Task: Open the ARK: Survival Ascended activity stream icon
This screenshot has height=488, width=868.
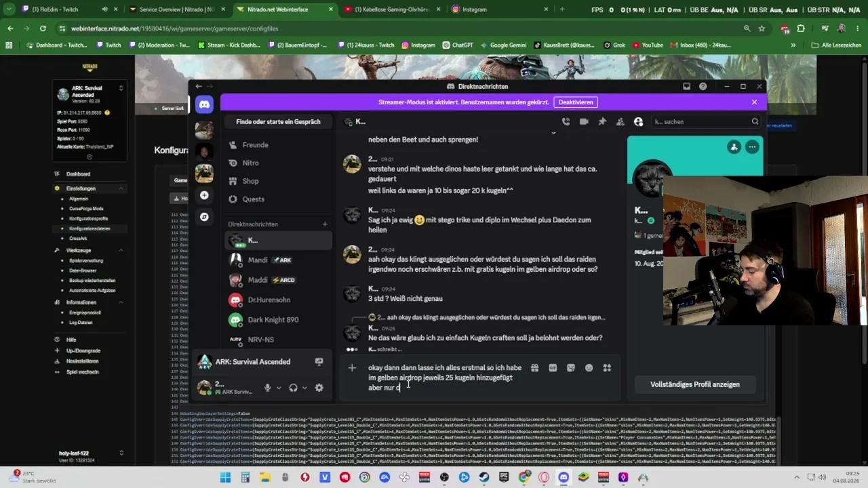Action: [319, 362]
